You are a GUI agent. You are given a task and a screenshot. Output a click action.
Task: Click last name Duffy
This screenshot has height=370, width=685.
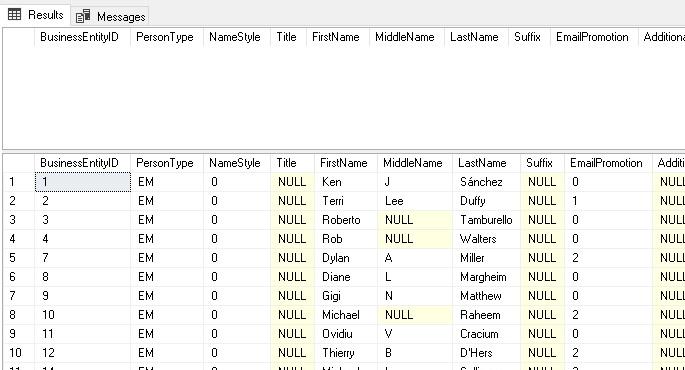coord(473,201)
